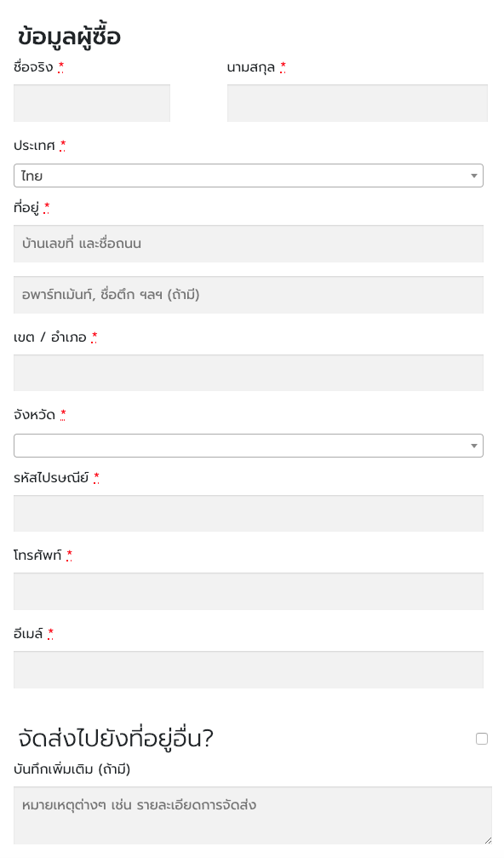Open the จังหวัด province dropdown
The height and width of the screenshot is (858, 504).
(249, 446)
